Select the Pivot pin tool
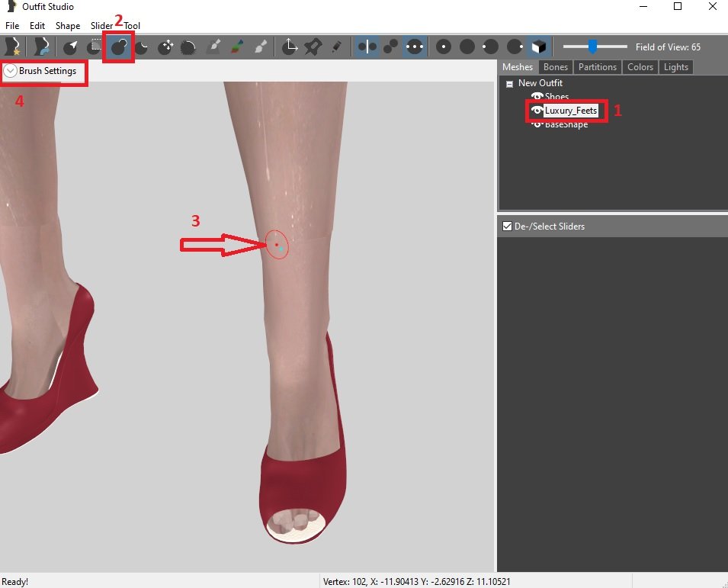 click(x=313, y=47)
